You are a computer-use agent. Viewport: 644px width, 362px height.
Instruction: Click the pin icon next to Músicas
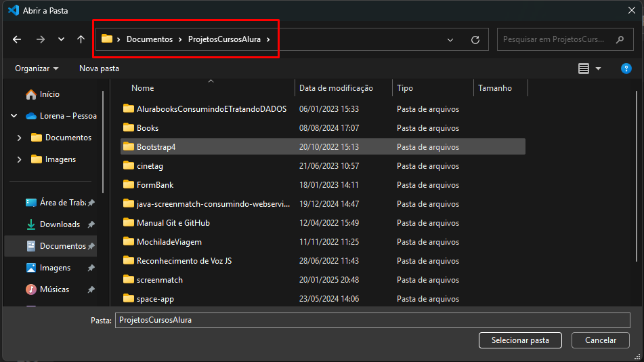[x=91, y=289]
